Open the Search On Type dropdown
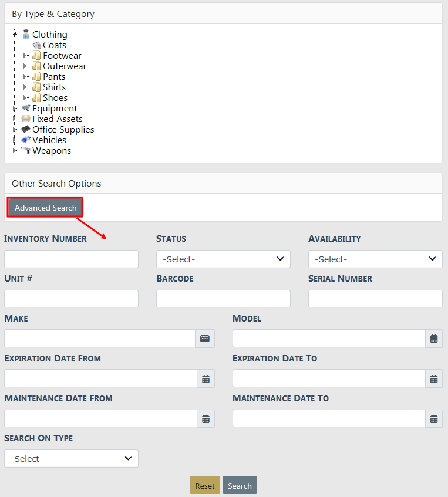 [x=71, y=459]
